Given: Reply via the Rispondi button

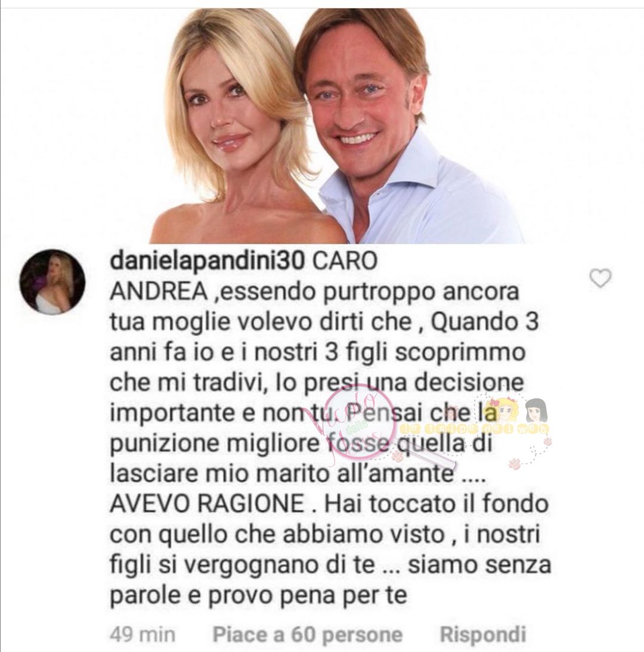Looking at the screenshot, I should coord(482,635).
